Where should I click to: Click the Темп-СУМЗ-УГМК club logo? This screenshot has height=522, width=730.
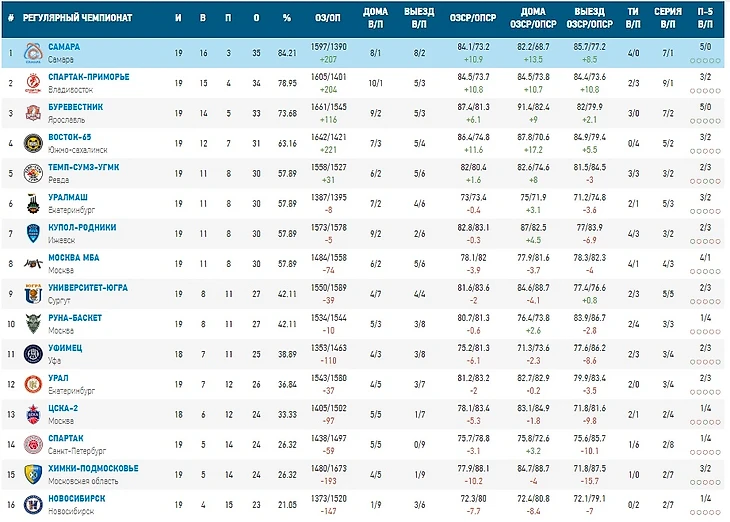34,173
